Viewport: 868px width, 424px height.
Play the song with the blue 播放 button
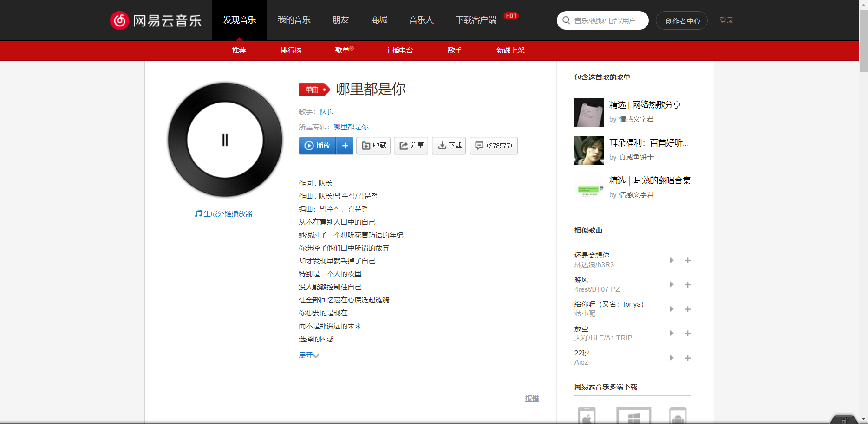pyautogui.click(x=318, y=146)
